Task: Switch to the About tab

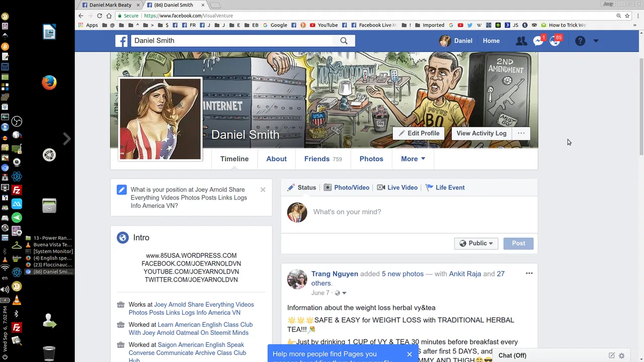Action: pyautogui.click(x=276, y=159)
